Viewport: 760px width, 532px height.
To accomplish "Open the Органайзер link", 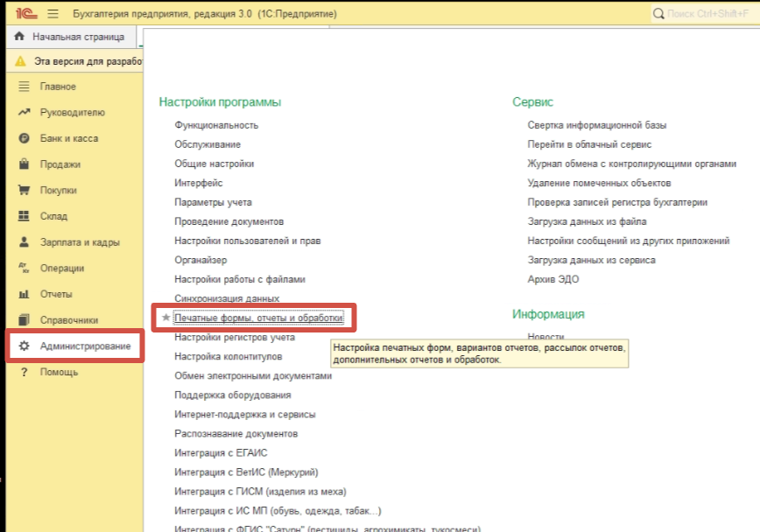I will pyautogui.click(x=201, y=260).
